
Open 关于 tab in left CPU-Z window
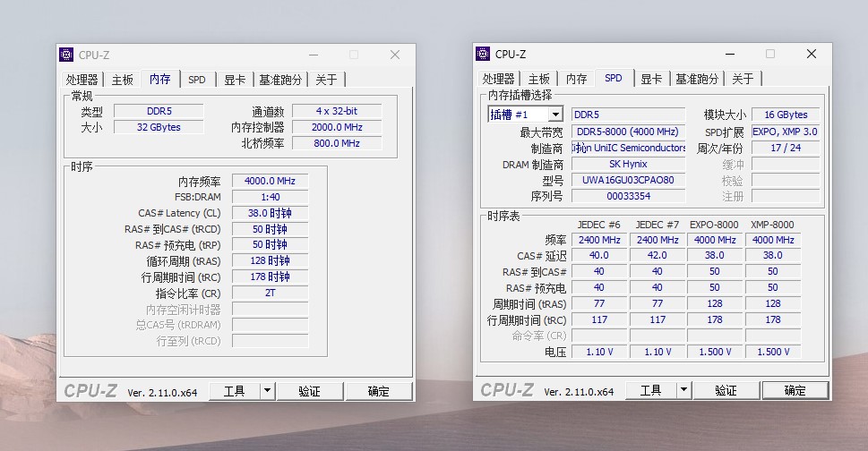click(x=327, y=80)
